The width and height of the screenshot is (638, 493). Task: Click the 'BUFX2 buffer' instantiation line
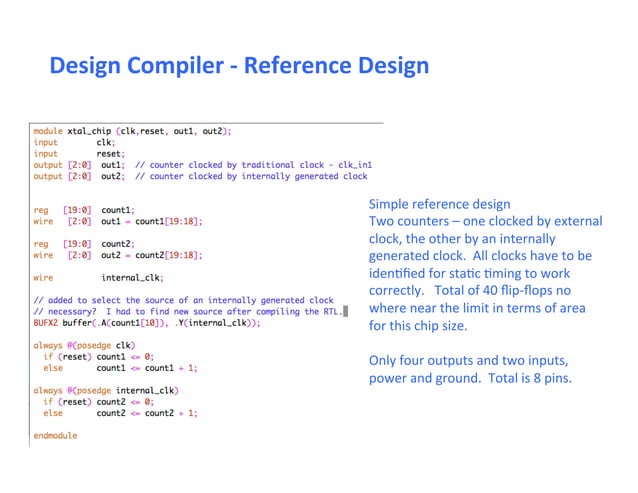click(x=147, y=323)
